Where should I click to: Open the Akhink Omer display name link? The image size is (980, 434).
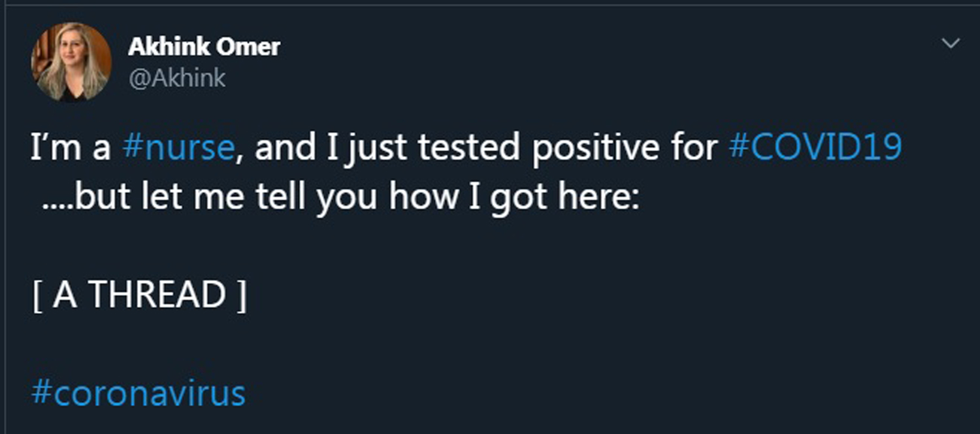pos(204,47)
